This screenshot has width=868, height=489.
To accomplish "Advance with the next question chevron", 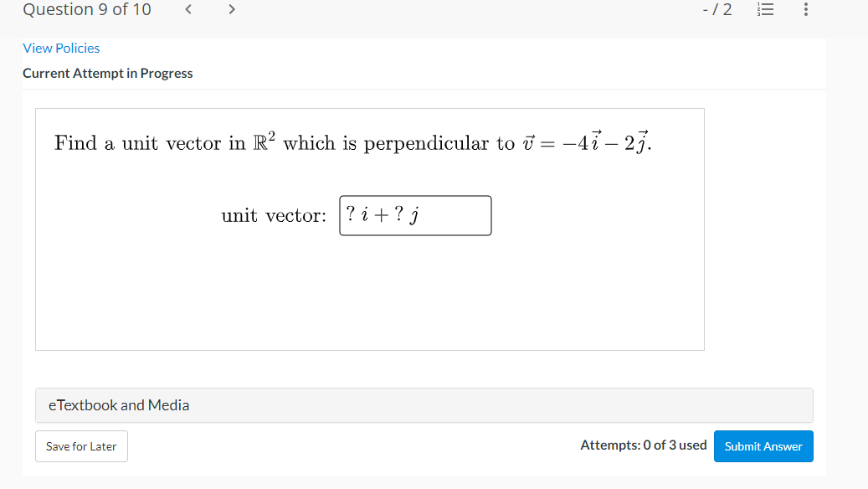I will [x=231, y=9].
